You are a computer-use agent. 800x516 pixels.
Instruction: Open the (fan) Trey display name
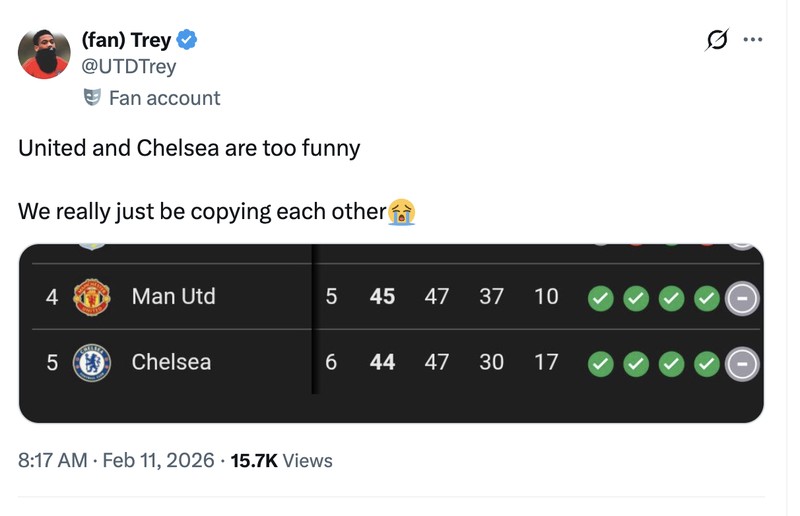(126, 40)
